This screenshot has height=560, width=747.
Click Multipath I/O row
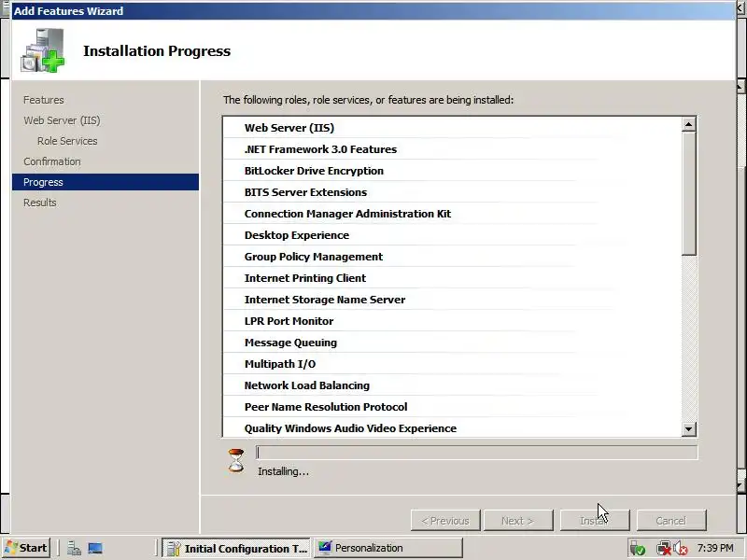coord(453,363)
